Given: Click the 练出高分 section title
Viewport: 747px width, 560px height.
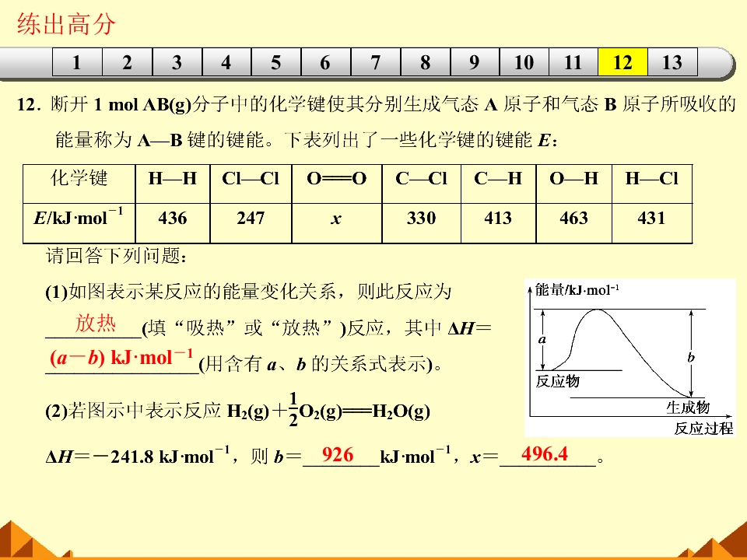Looking at the screenshot, I should click(x=66, y=24).
